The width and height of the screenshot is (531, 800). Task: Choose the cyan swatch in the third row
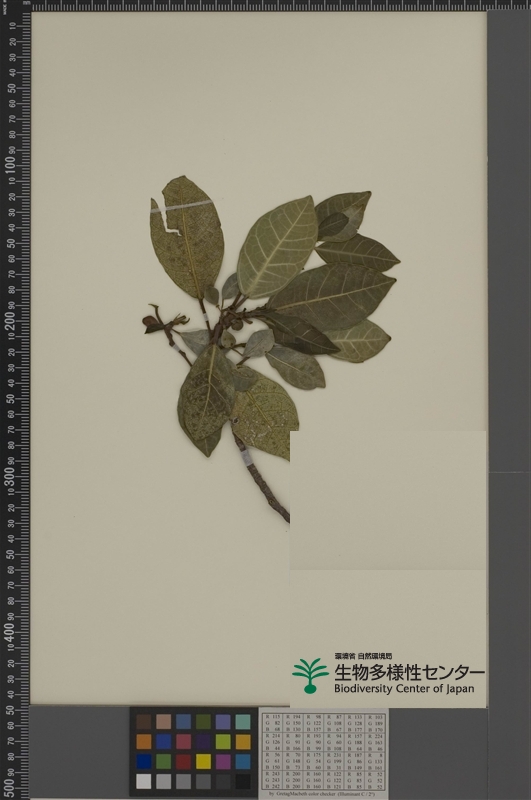pyautogui.click(x=243, y=761)
